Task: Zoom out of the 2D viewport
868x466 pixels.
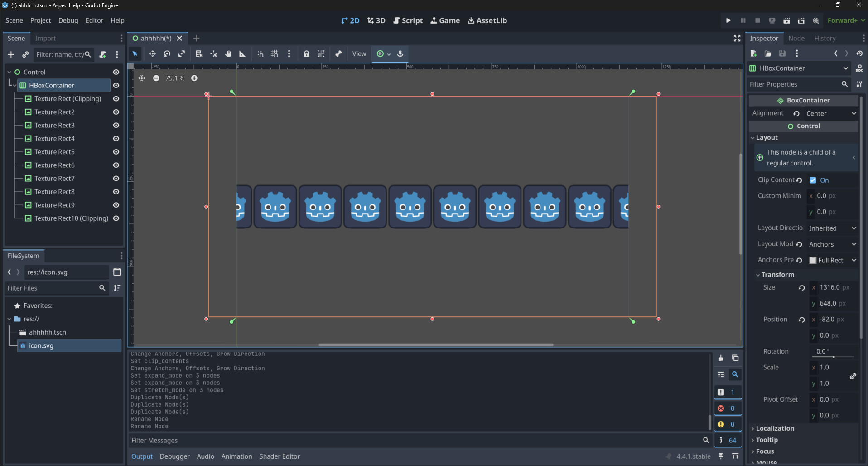Action: pos(156,78)
